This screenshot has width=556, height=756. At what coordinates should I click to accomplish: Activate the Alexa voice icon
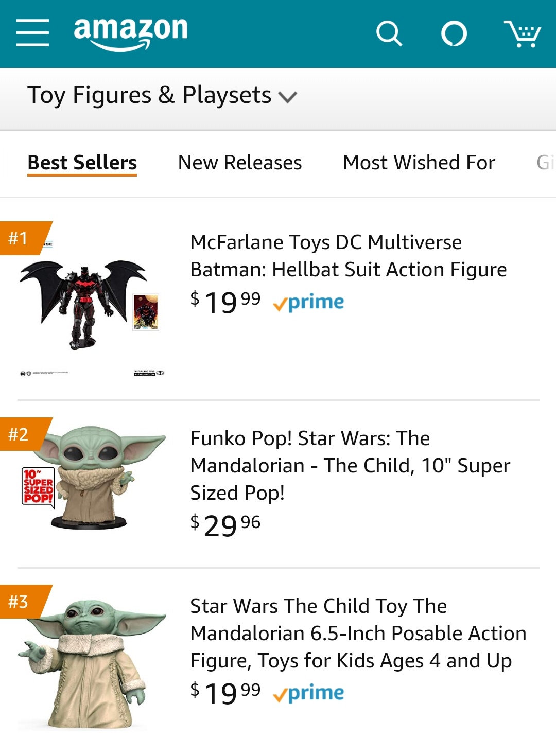pos(454,34)
